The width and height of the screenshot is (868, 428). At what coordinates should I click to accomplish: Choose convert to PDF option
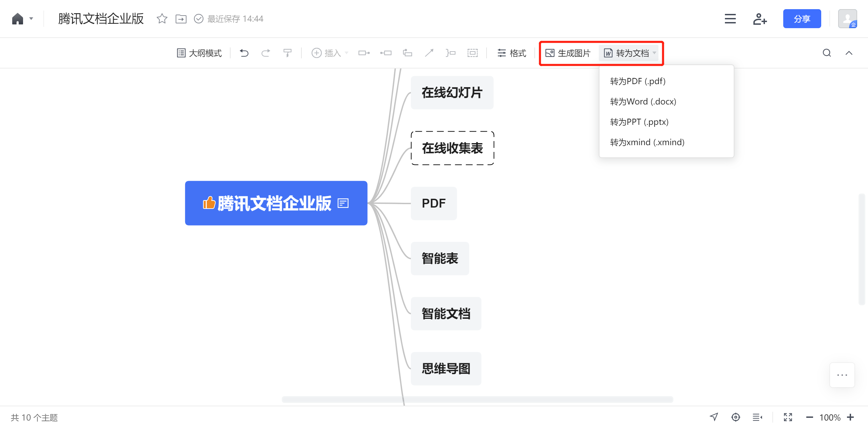pyautogui.click(x=637, y=81)
